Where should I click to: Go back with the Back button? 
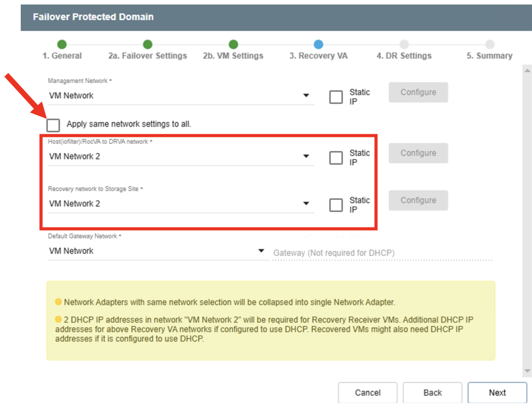[x=432, y=392]
